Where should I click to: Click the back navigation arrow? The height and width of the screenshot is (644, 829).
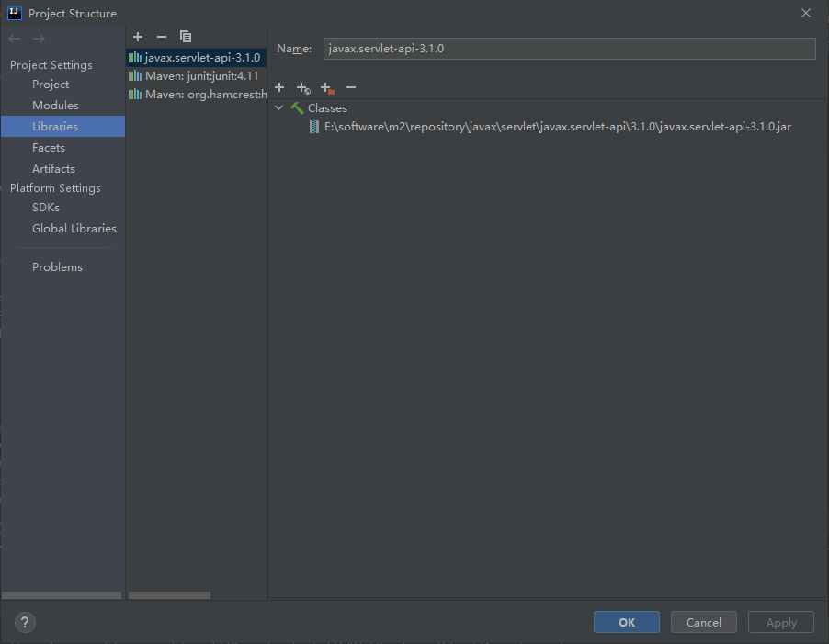15,38
